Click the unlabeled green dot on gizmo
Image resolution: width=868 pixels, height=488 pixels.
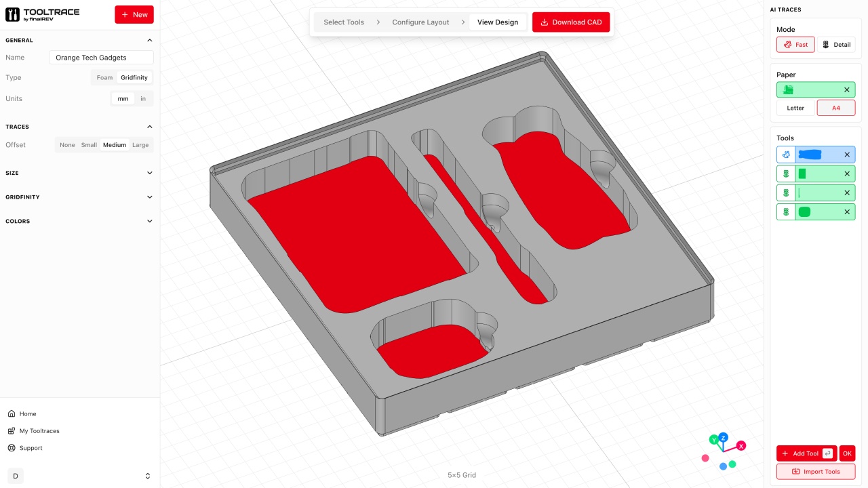pos(732,464)
